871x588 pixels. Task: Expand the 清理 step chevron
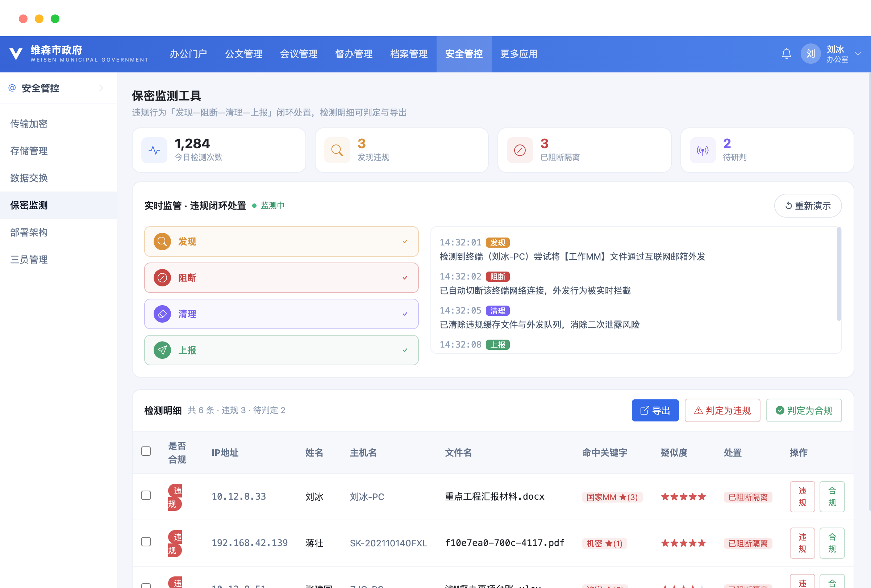(405, 314)
